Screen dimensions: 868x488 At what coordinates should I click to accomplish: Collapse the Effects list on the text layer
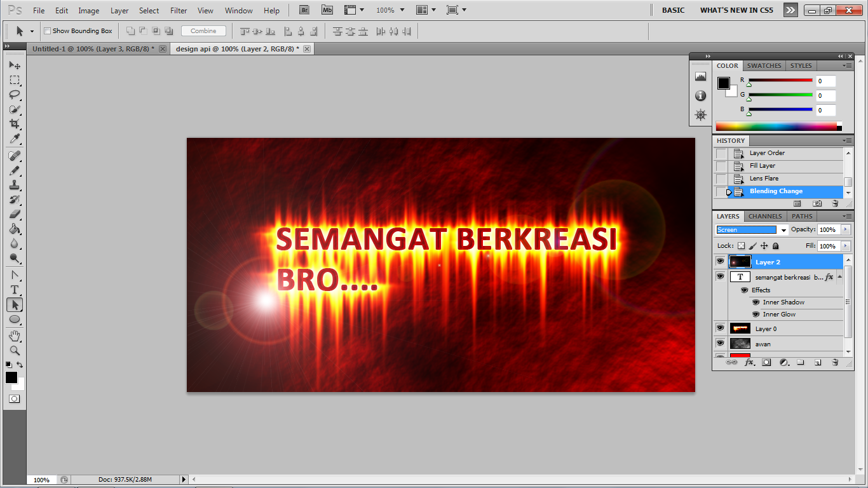click(839, 277)
